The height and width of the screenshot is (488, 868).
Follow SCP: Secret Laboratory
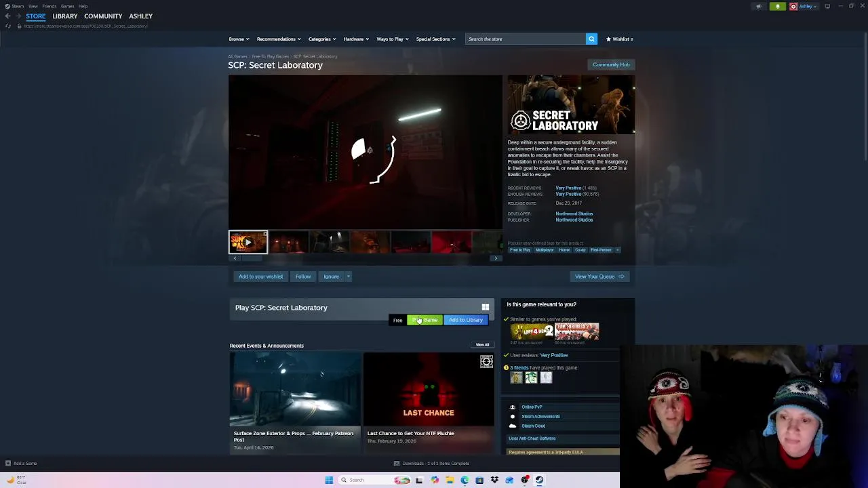tap(303, 277)
